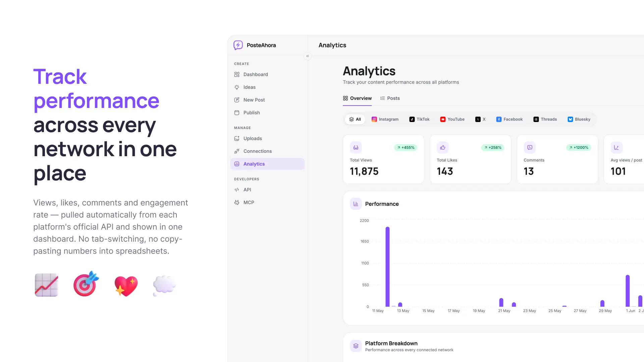
Task: Click the target dart emoji image
Action: coord(86,284)
